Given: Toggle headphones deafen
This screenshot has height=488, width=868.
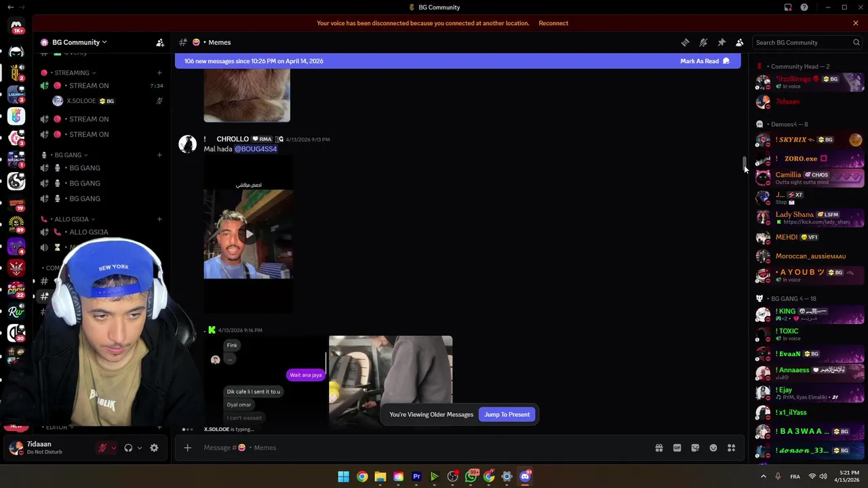Looking at the screenshot, I should [128, 447].
